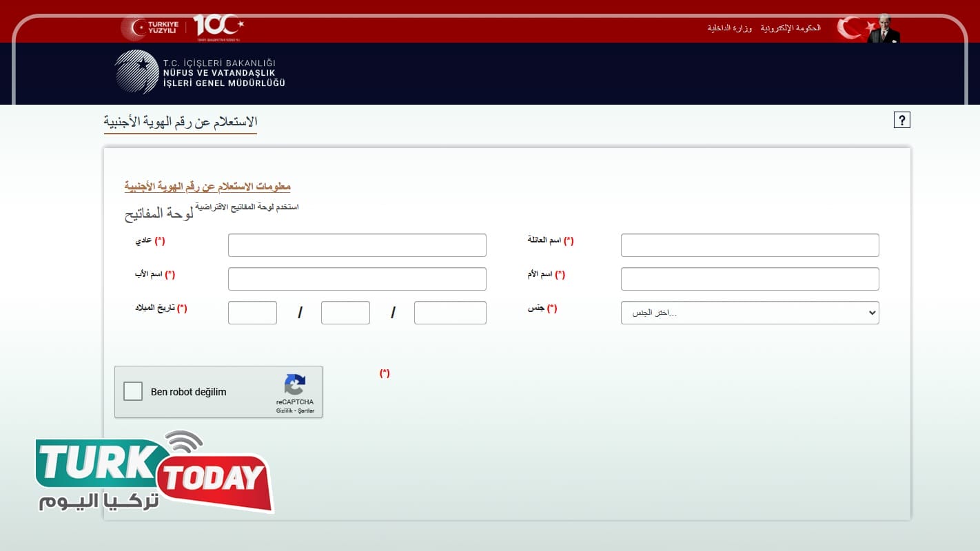Click the first birth date box

coord(252,313)
